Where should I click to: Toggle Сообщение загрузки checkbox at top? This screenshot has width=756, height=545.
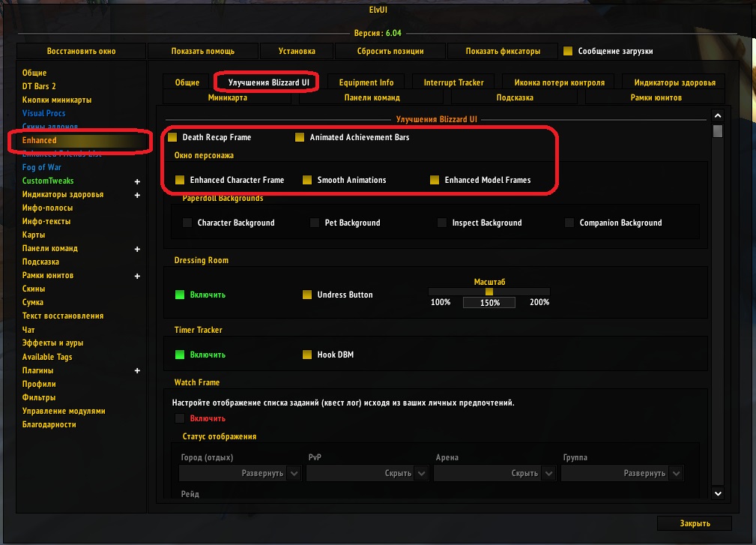coord(568,52)
